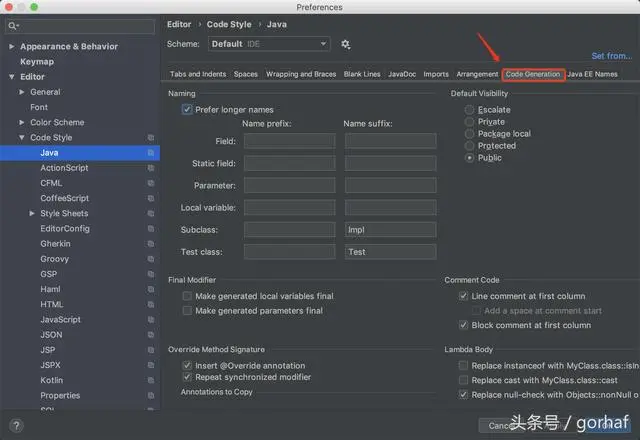Click the scheme icon beside Java
Viewport: 640px width, 440px height.
coord(151,153)
